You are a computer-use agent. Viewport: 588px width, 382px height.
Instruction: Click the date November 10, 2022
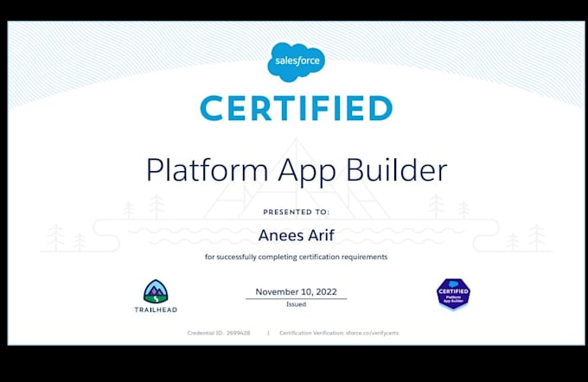click(x=297, y=291)
